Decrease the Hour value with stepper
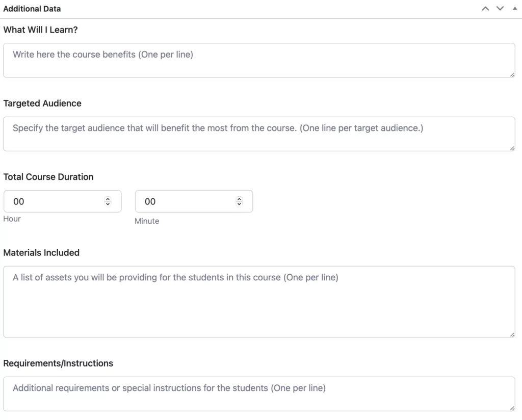This screenshot has width=522, height=420. (108, 204)
